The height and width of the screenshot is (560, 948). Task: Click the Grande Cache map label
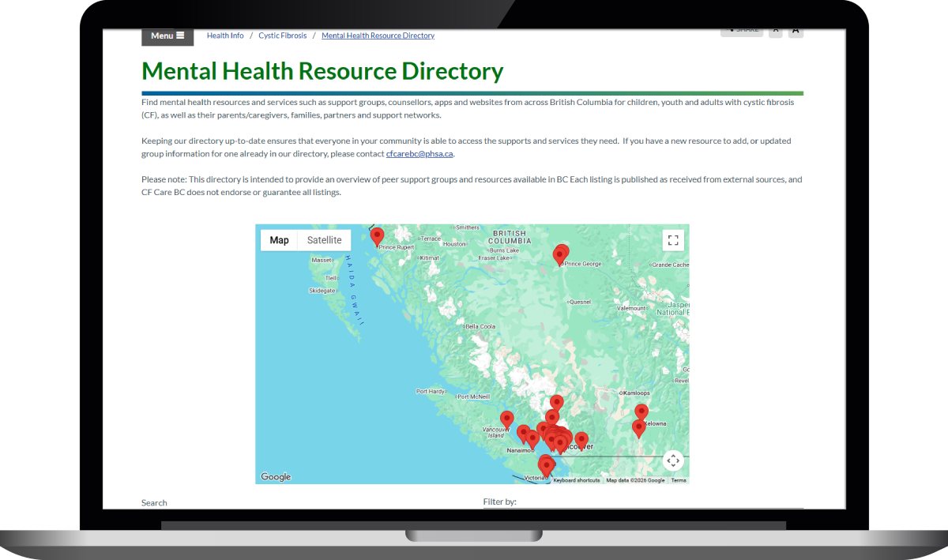[x=670, y=265]
